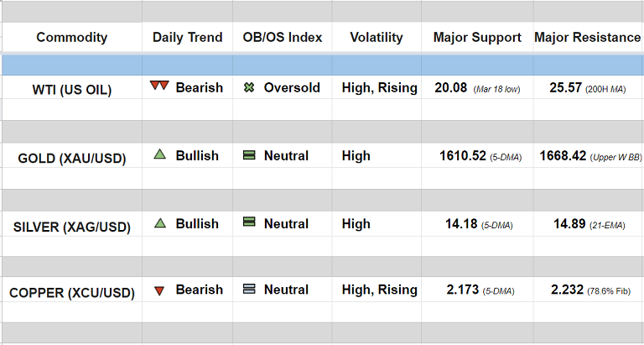
Task: Click the green up-triangle beside Gold Bullish
Action: (x=159, y=155)
